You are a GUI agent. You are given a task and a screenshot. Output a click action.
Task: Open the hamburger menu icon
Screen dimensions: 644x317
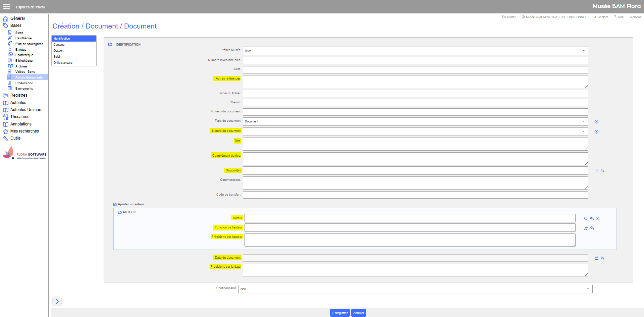6,7
